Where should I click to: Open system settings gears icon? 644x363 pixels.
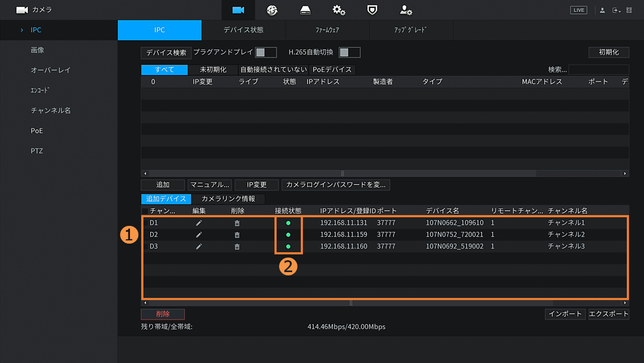(x=338, y=10)
